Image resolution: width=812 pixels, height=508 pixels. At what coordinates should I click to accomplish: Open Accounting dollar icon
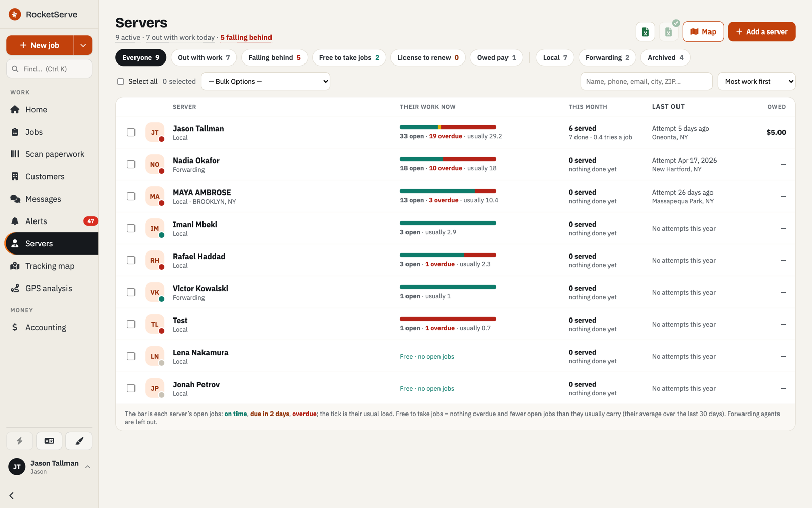click(x=15, y=327)
